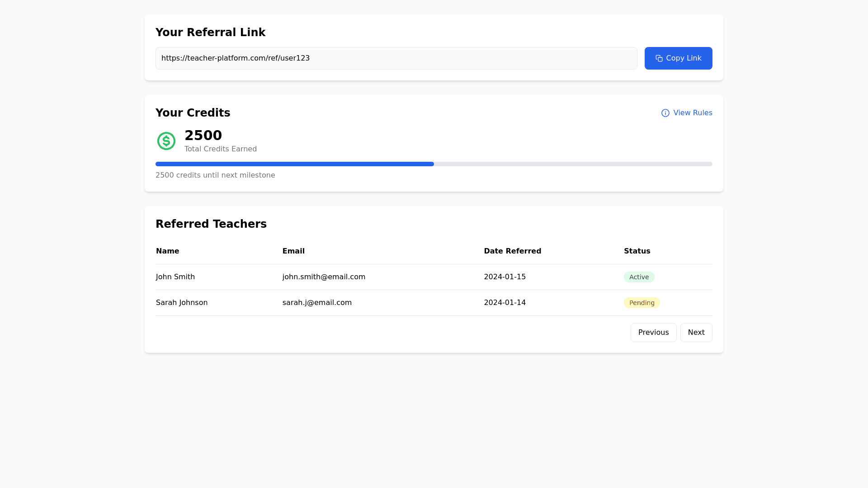The width and height of the screenshot is (868, 488).
Task: Select the John Smith row name
Action: pyautogui.click(x=175, y=277)
